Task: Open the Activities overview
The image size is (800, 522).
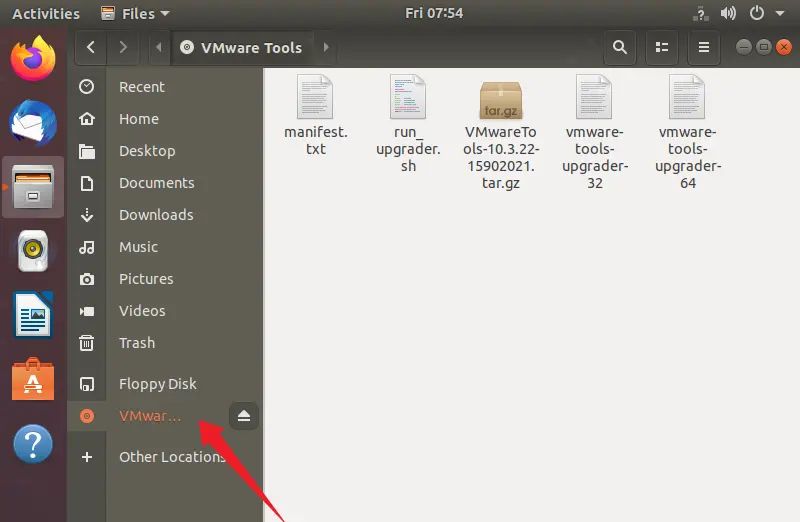Action: pos(46,13)
